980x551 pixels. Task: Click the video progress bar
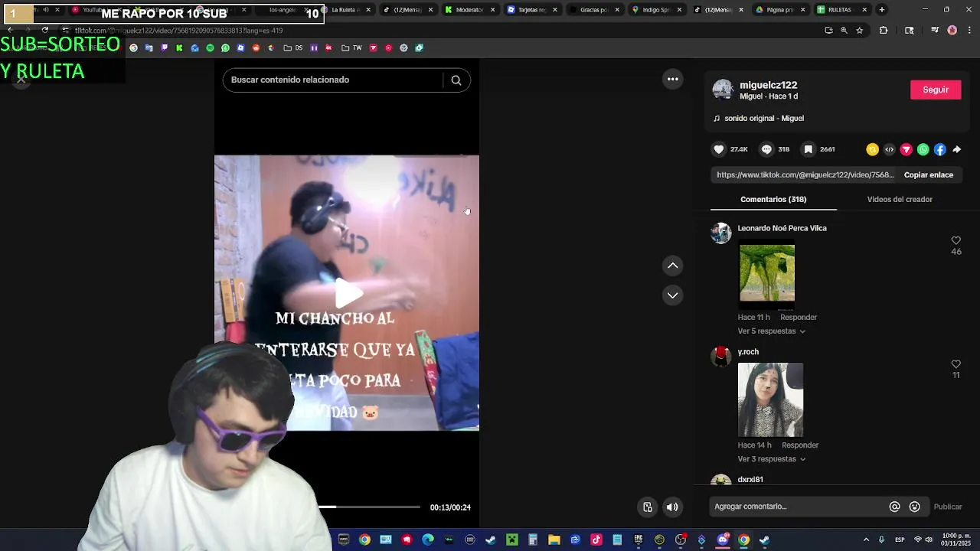tap(369, 507)
